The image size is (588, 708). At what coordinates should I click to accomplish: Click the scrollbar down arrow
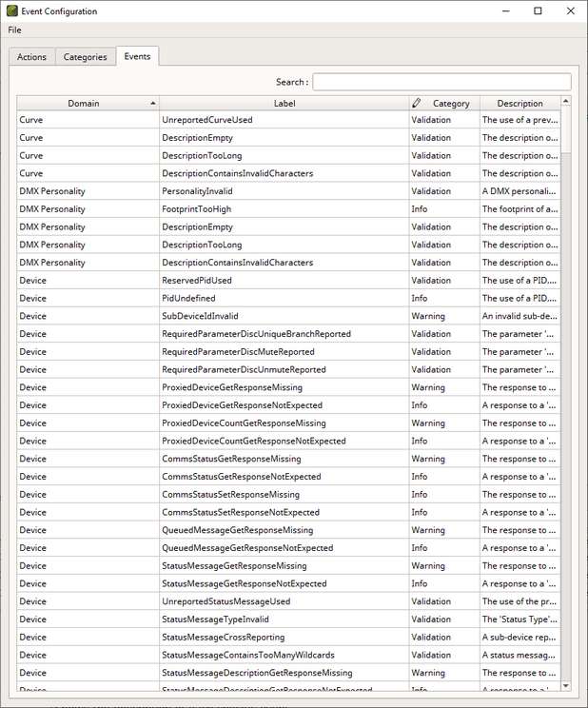click(x=565, y=685)
